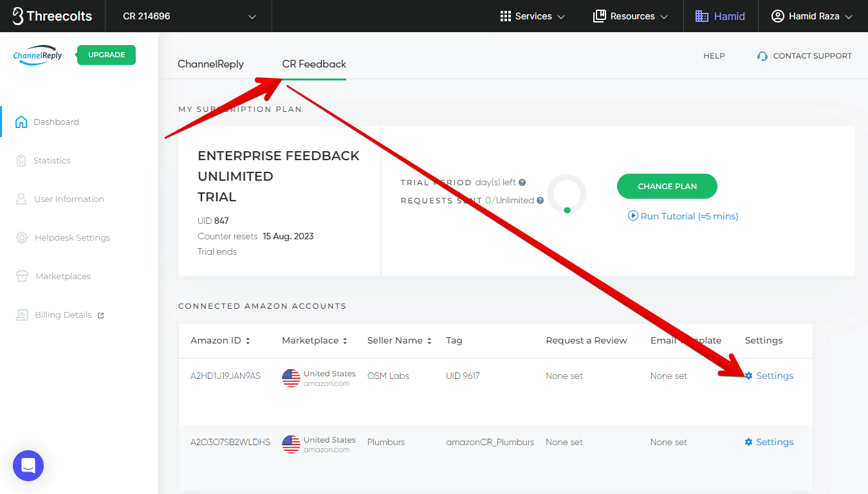
Task: Click the US flag in Plumburs row
Action: [x=291, y=444]
